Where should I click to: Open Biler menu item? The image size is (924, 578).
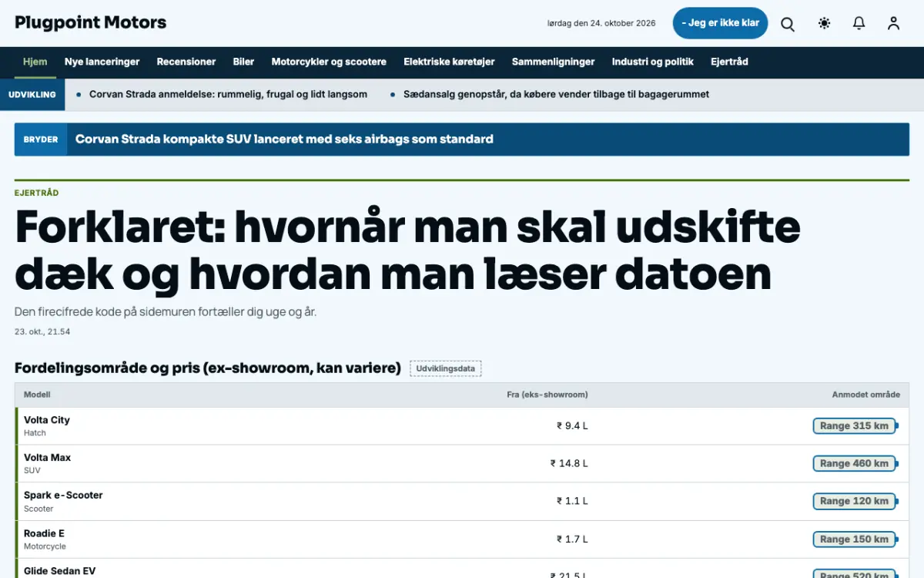point(243,62)
